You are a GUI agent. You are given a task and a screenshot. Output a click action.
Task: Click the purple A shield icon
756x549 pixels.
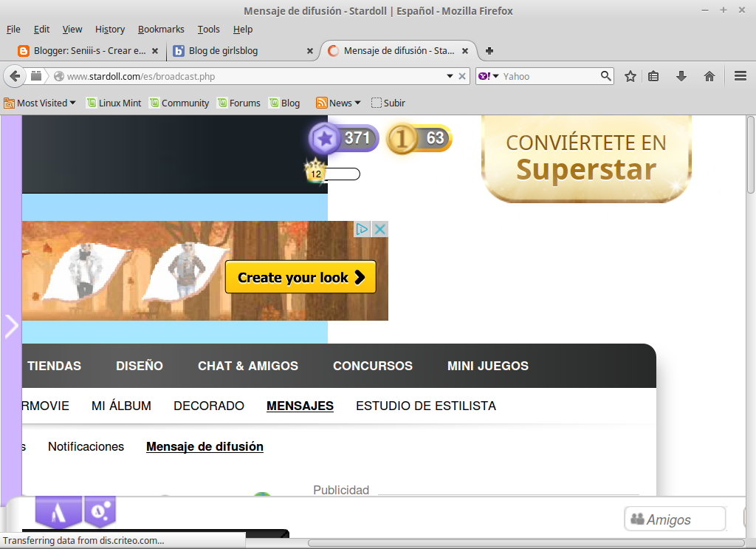coord(58,512)
